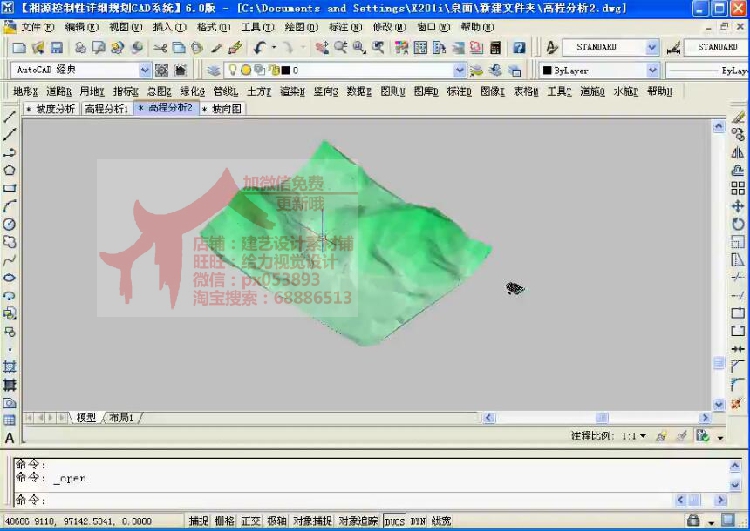Viewport: 750px width, 531px height.
Task: Click the toolbar lock icon in status bar
Action: pyautogui.click(x=693, y=520)
